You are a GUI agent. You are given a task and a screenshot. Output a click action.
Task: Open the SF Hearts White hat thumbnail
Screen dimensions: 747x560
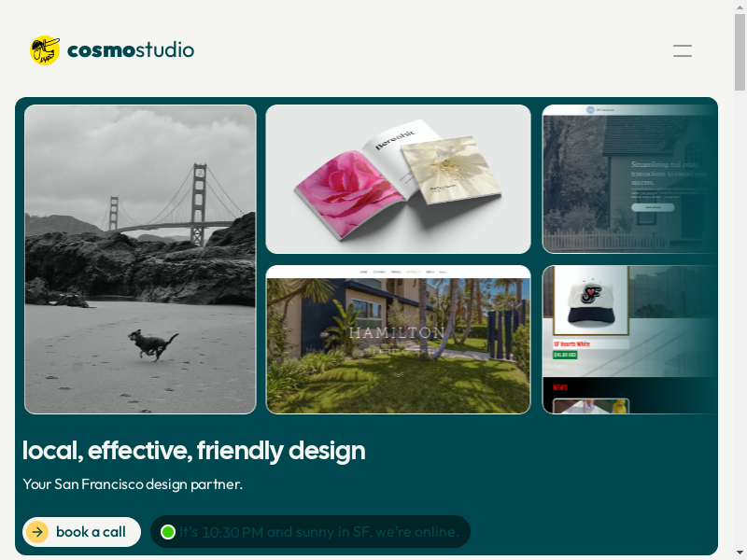point(629,340)
